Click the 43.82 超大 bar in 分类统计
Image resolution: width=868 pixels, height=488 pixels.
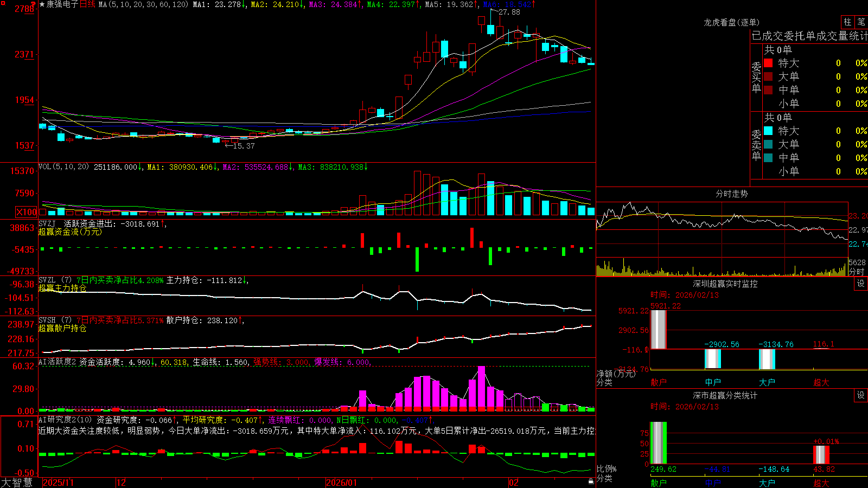(x=821, y=455)
